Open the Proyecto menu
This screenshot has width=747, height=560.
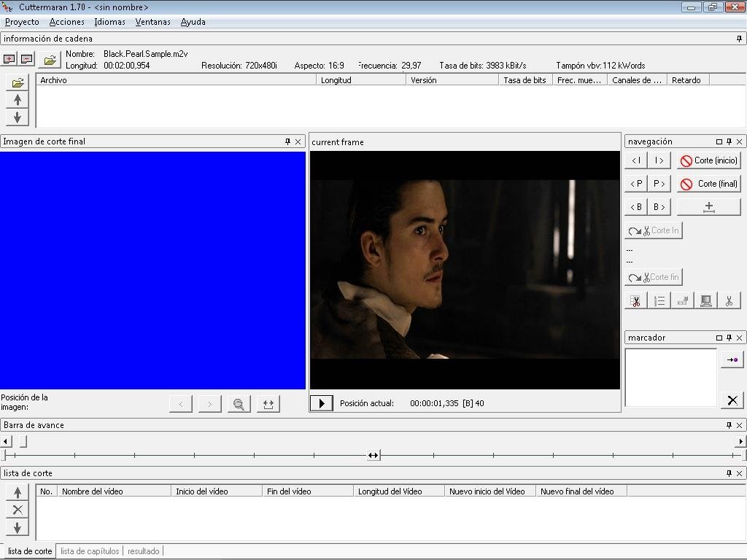[x=22, y=22]
